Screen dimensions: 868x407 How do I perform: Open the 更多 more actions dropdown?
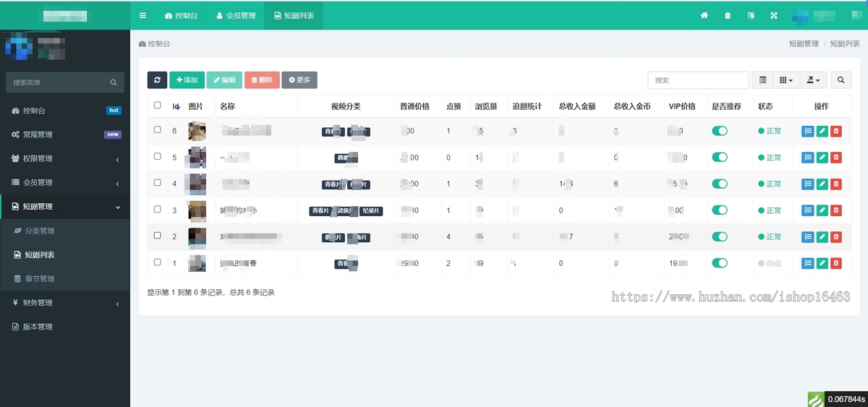[299, 80]
